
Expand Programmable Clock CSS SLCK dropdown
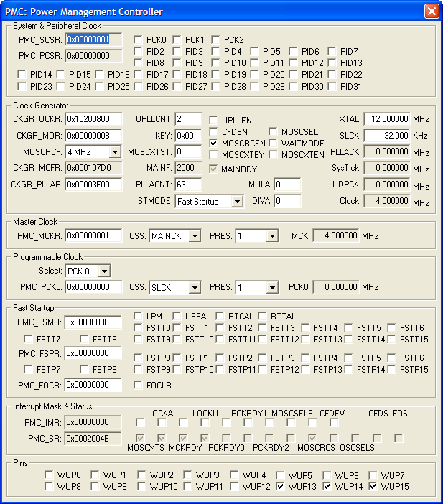click(195, 287)
